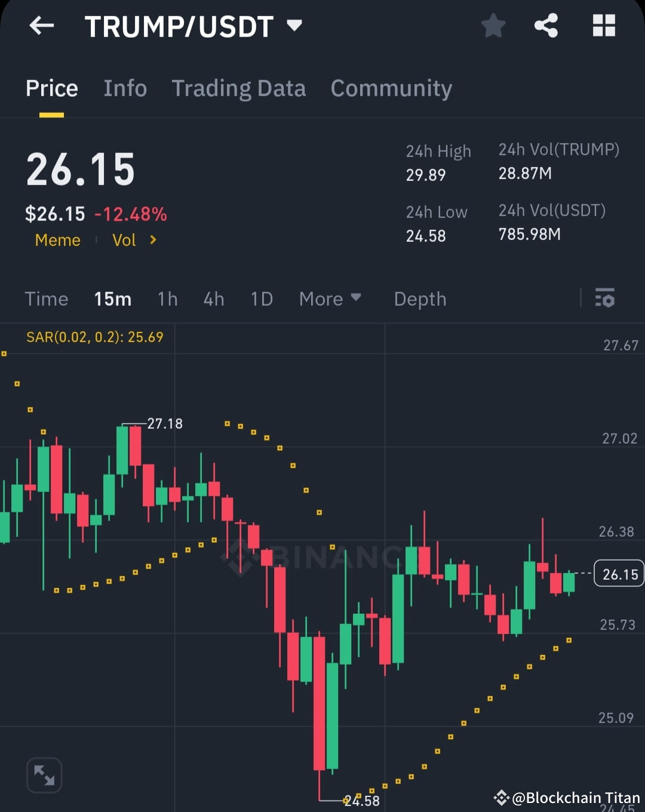Viewport: 645px width, 812px height.
Task: Expand the More timeframes dropdown
Action: pos(330,299)
